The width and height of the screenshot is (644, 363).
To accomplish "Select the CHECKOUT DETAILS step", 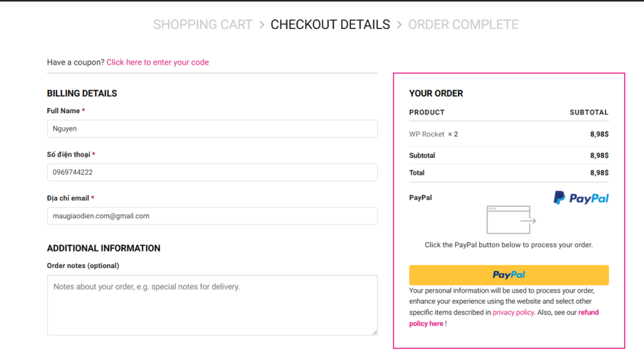I will (330, 25).
